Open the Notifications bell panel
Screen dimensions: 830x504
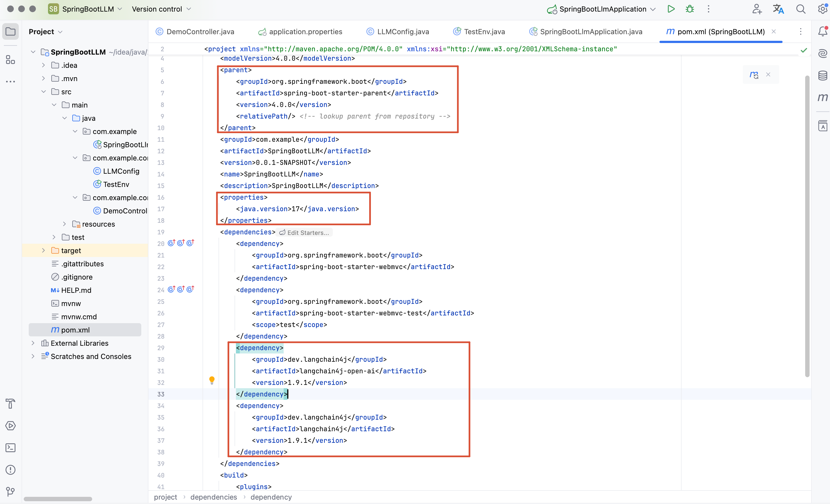[822, 32]
